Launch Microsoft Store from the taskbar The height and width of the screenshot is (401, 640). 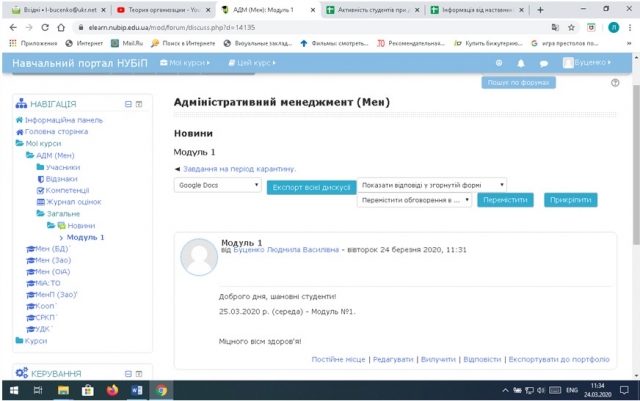click(x=87, y=391)
